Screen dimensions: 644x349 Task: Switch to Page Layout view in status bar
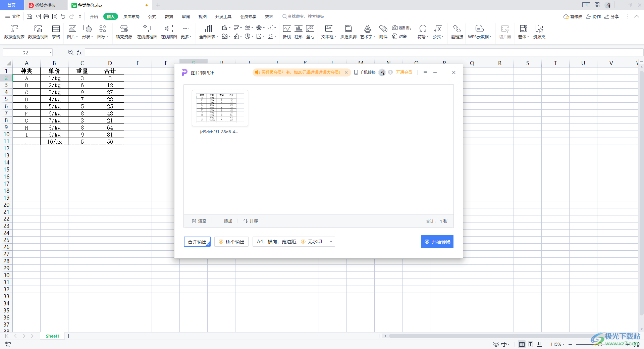(x=530, y=344)
